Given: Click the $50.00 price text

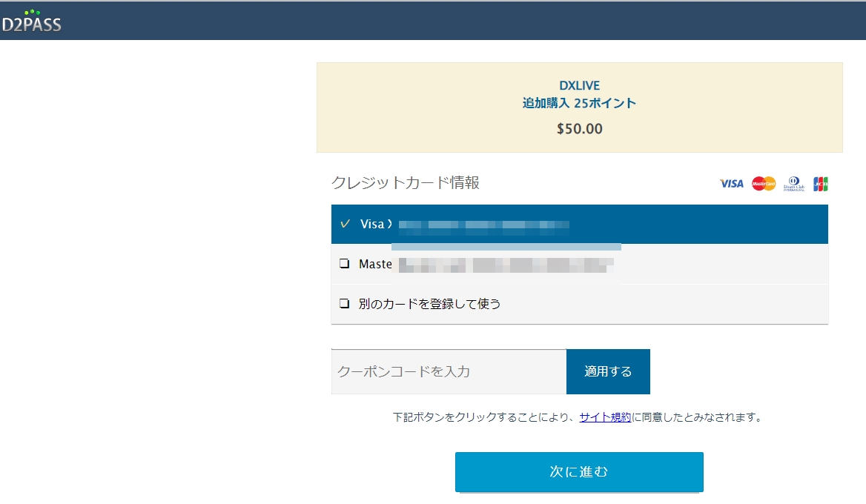Looking at the screenshot, I should (579, 128).
